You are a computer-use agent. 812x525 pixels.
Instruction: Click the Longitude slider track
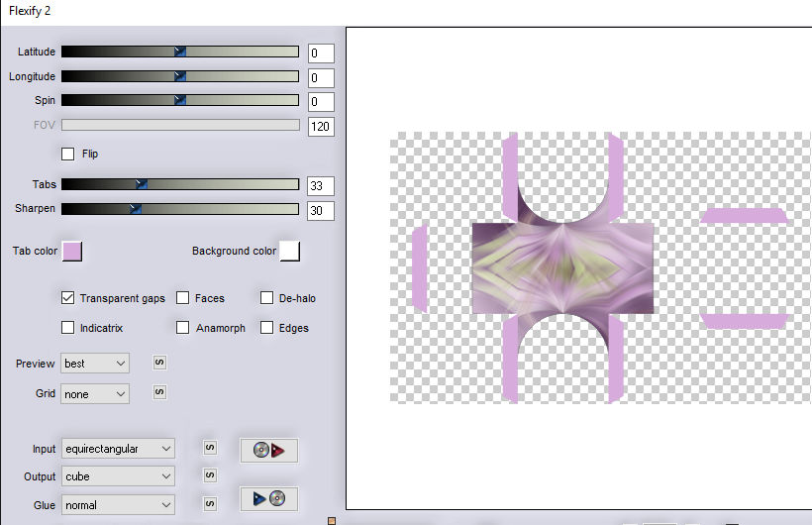180,76
